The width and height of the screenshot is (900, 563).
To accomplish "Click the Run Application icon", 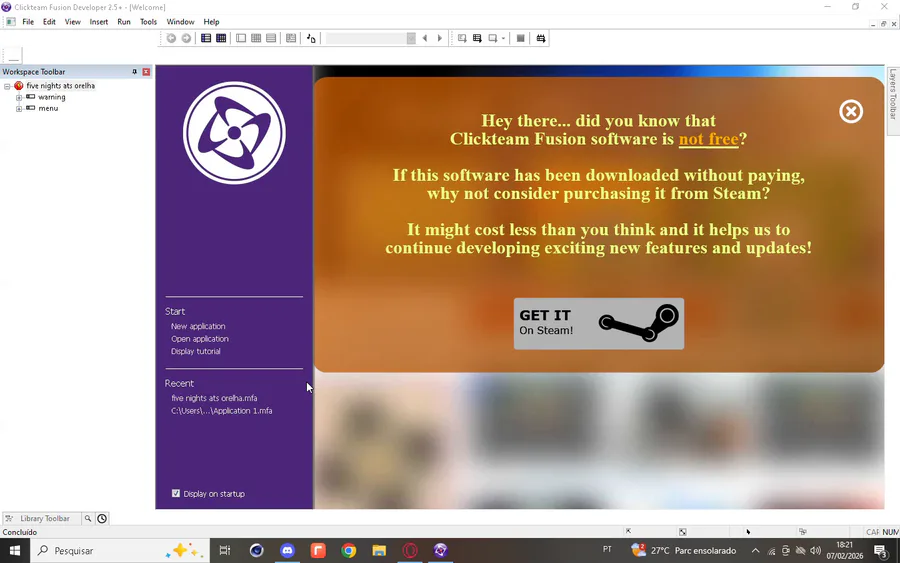I will coord(477,38).
